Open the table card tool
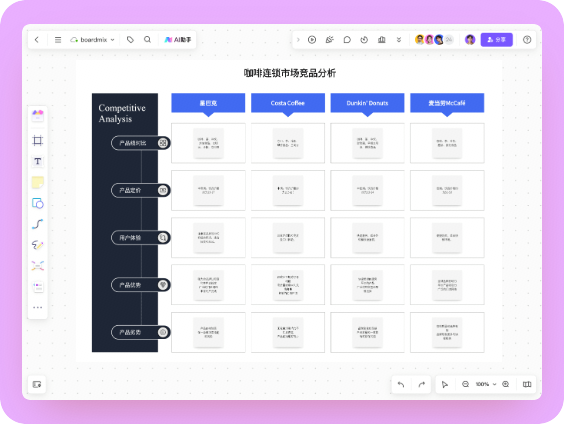The width and height of the screenshot is (564, 424). [x=38, y=287]
